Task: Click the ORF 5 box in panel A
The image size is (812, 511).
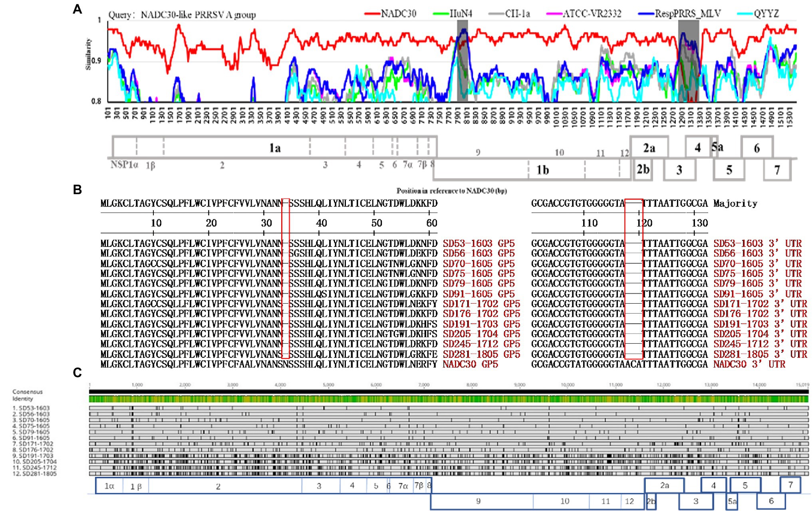Action: [x=729, y=170]
